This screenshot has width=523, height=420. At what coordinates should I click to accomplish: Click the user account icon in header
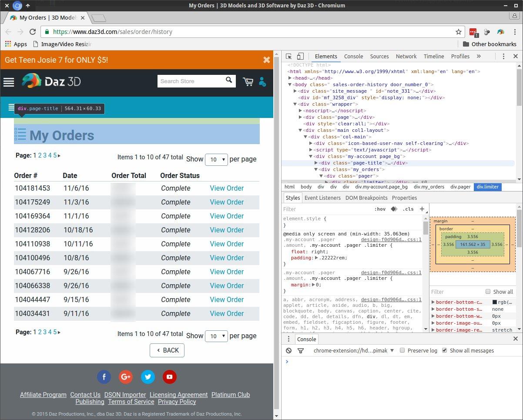(262, 81)
